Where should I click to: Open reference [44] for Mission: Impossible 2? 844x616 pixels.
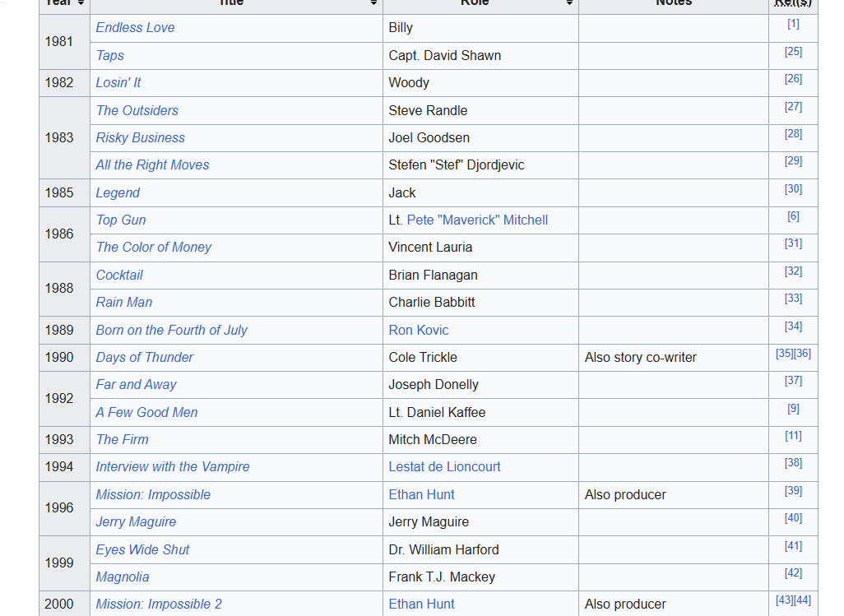[x=802, y=600]
